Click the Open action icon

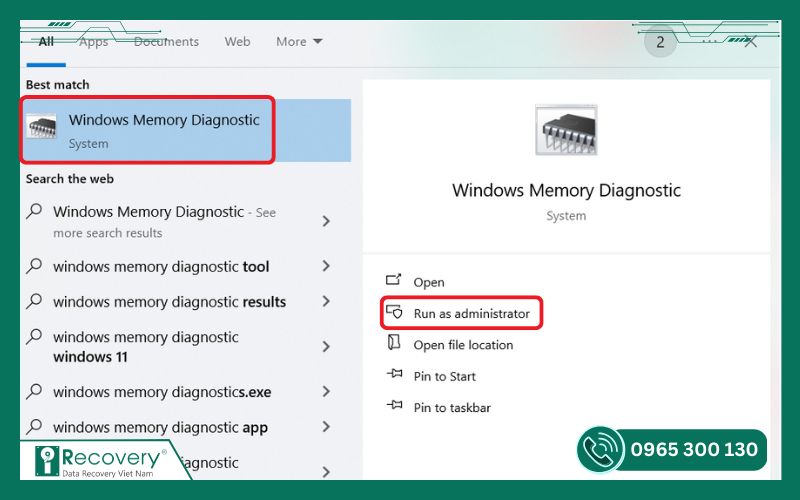[x=393, y=280]
